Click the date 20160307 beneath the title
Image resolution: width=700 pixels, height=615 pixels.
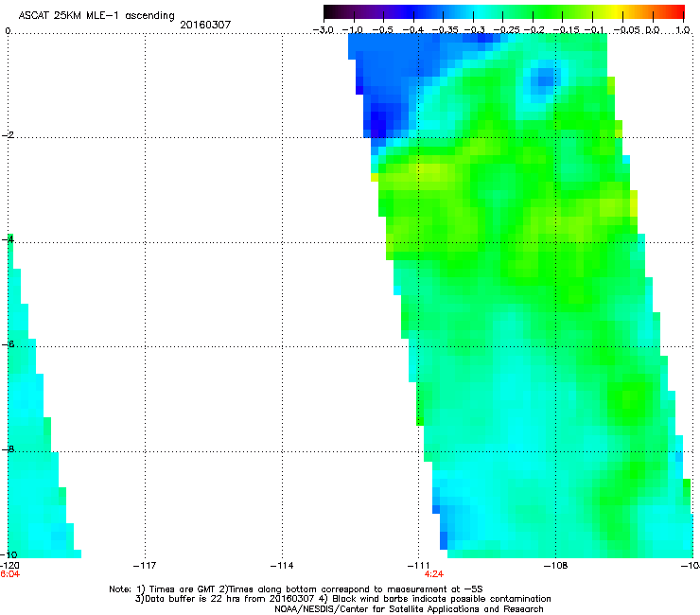(x=205, y=25)
